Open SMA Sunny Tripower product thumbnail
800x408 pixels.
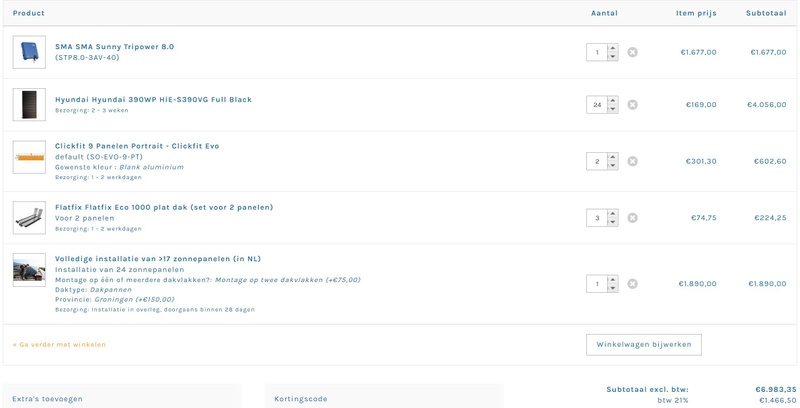click(29, 52)
